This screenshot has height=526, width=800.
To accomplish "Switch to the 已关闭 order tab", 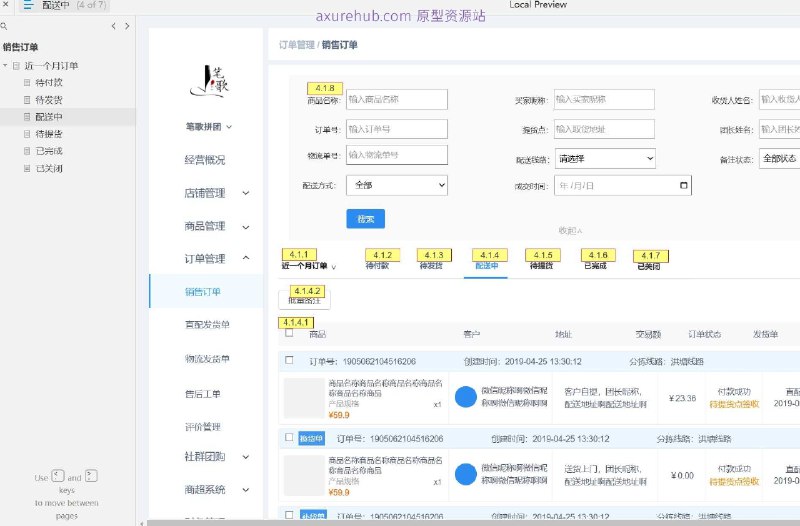I will [x=649, y=266].
